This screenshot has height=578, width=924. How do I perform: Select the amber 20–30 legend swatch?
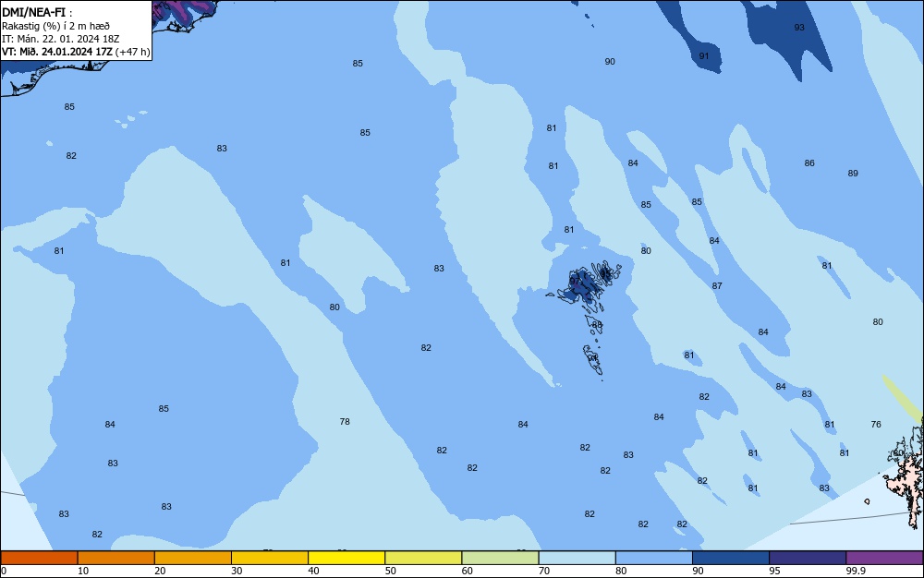[x=193, y=558]
